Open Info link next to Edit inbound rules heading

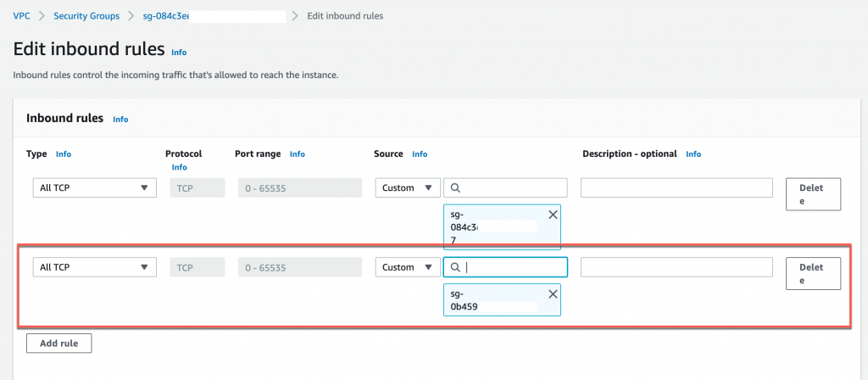pos(179,53)
